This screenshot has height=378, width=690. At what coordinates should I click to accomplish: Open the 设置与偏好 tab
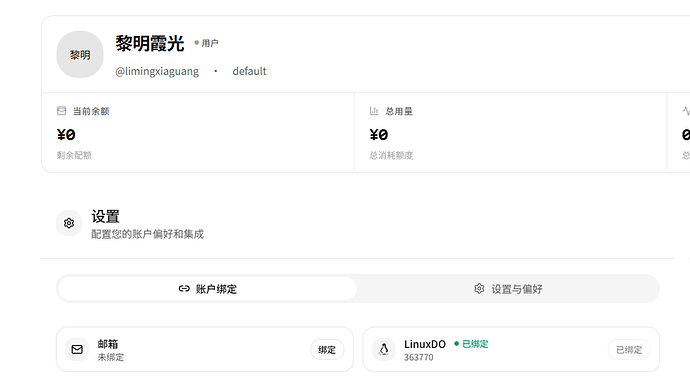click(508, 289)
